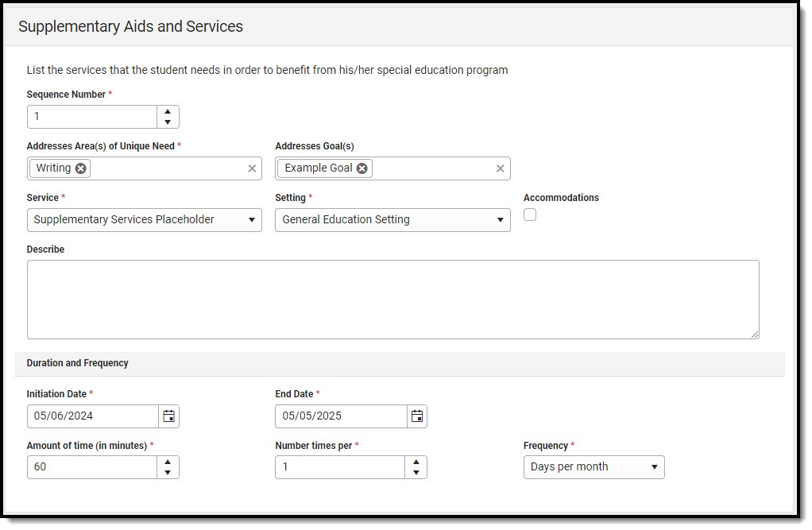The width and height of the screenshot is (812, 530).
Task: Focus the End Date text field
Action: (x=341, y=416)
